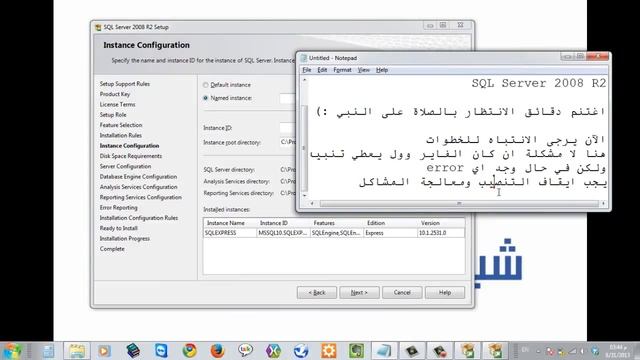Open the Notepad Edit menu
This screenshot has width=640, height=360.
coord(322,70)
